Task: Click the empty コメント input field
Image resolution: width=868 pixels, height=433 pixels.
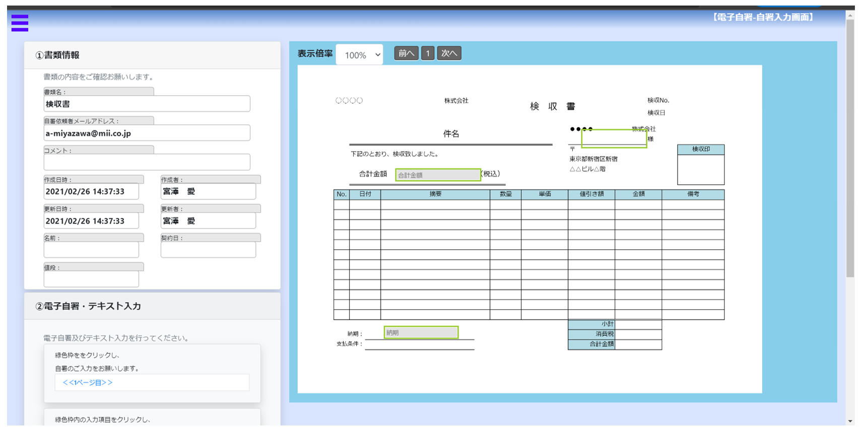Action: click(x=147, y=162)
